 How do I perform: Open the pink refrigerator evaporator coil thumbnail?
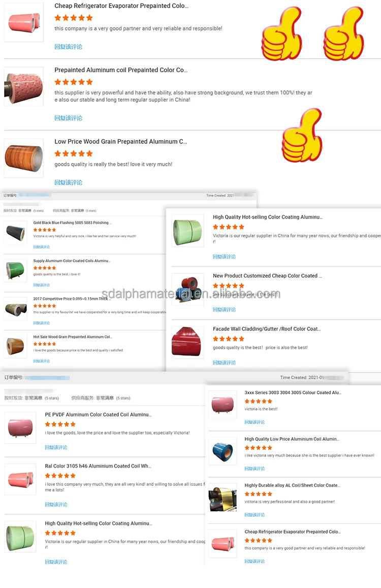(x=24, y=22)
